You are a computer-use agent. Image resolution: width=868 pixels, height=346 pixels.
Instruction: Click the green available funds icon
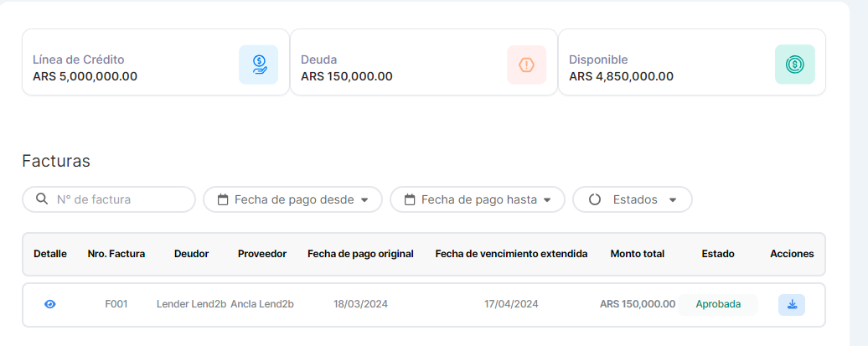click(x=794, y=65)
